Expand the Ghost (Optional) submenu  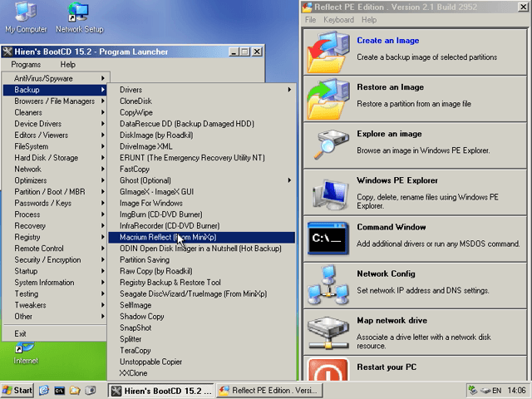pos(201,180)
